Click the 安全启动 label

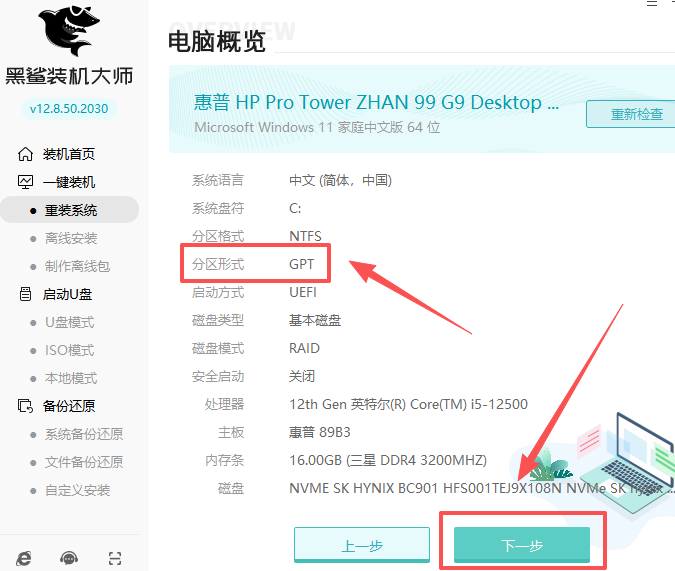coord(218,376)
